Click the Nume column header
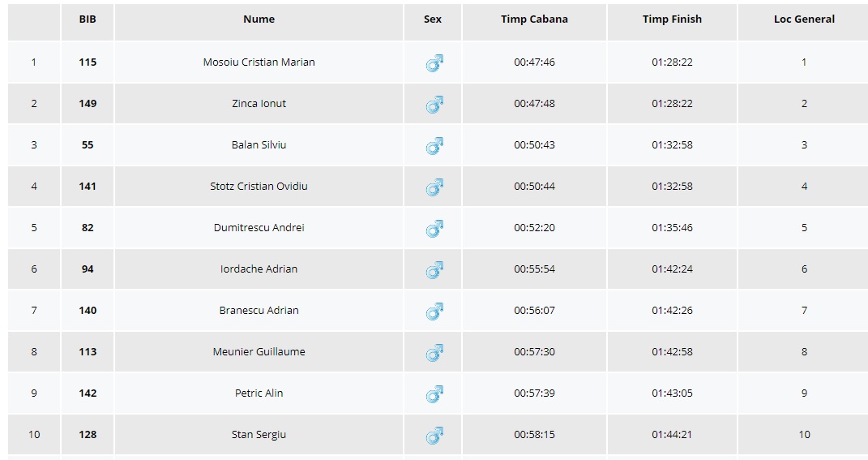 259,19
